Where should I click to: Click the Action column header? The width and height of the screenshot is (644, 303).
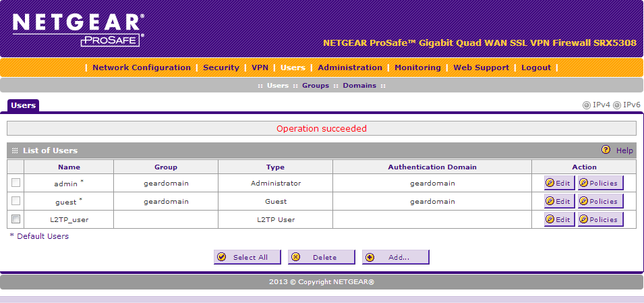pos(584,167)
